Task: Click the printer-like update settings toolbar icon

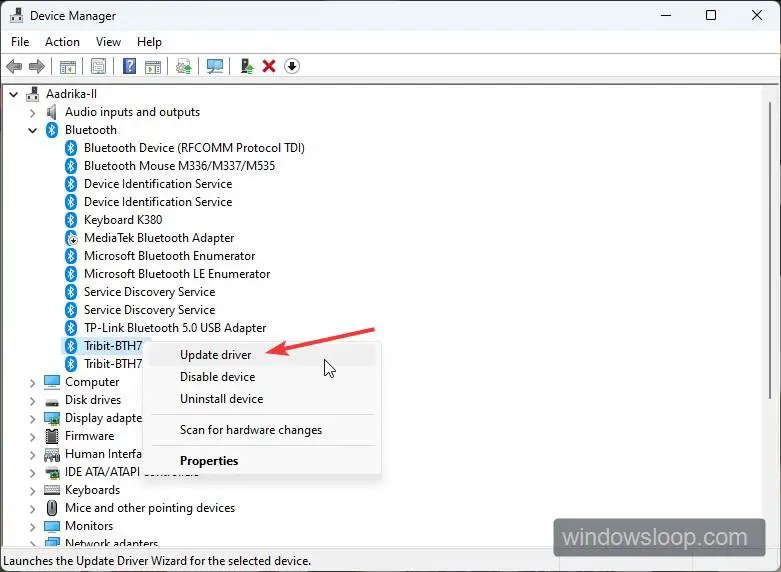Action: click(x=184, y=66)
